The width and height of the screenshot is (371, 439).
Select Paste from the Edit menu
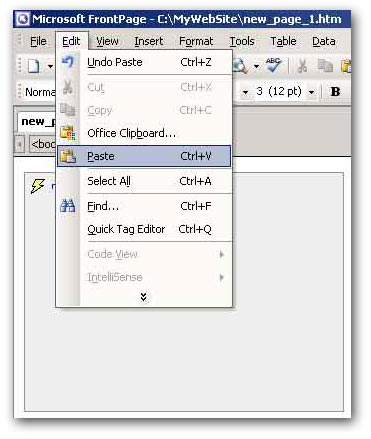point(144,156)
